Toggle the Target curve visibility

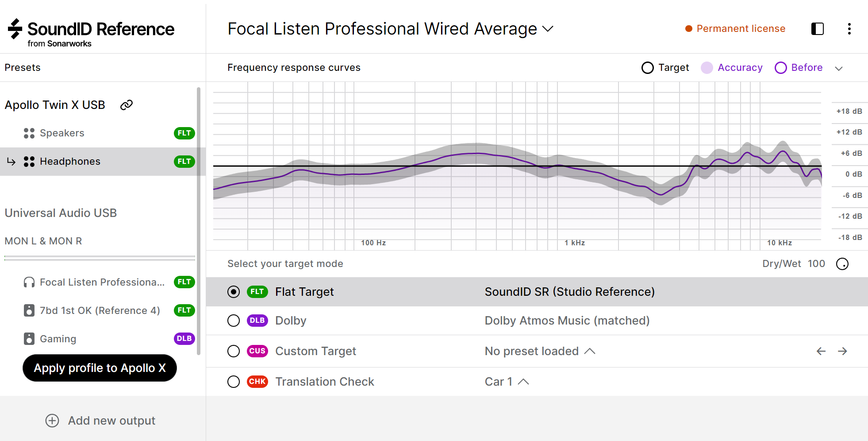coord(665,68)
